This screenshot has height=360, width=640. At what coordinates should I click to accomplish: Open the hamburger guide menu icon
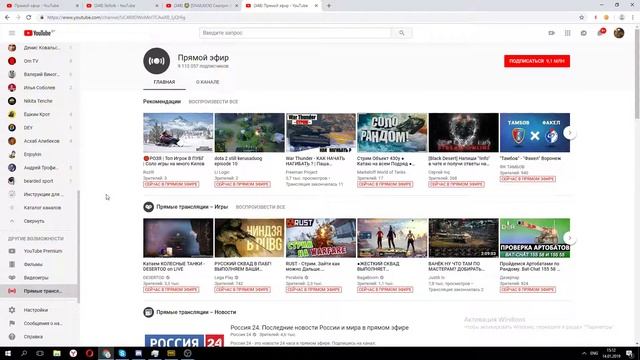tap(12, 33)
